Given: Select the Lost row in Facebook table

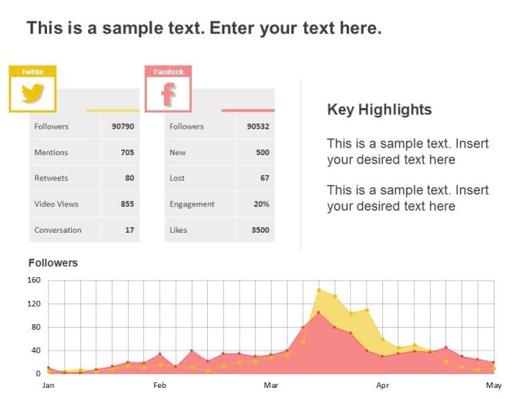Looking at the screenshot, I should [x=220, y=178].
